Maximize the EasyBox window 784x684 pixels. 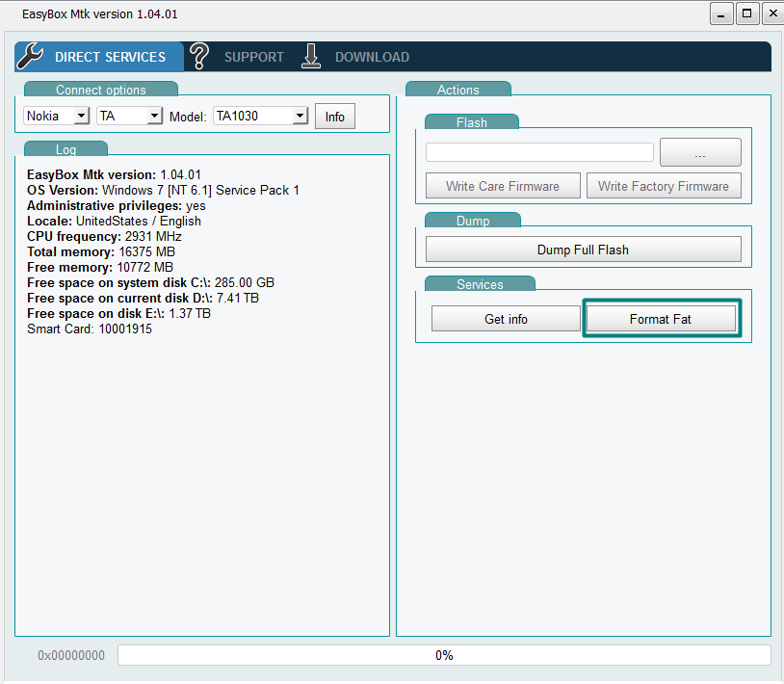point(747,14)
